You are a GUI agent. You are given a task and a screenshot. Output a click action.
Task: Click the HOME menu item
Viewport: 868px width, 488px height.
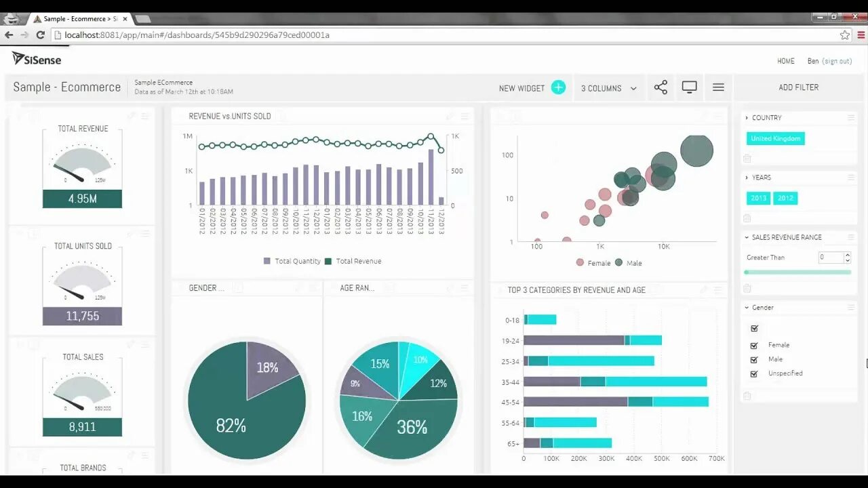coord(785,61)
